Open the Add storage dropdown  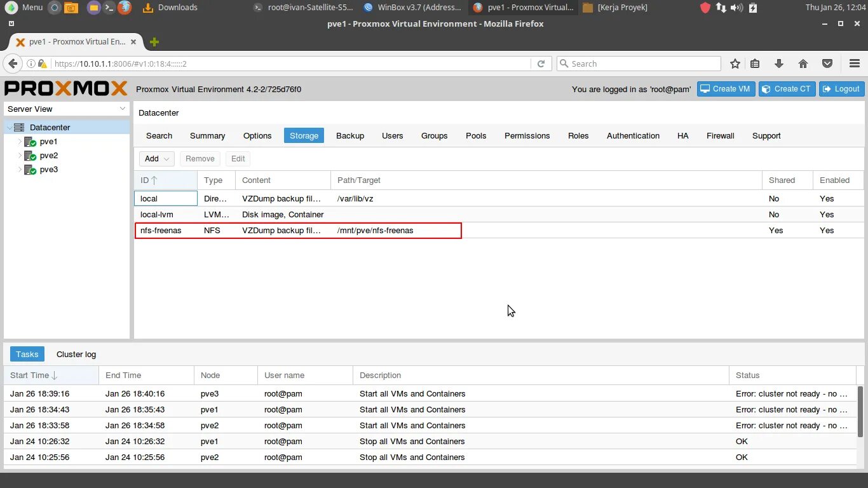(156, 159)
